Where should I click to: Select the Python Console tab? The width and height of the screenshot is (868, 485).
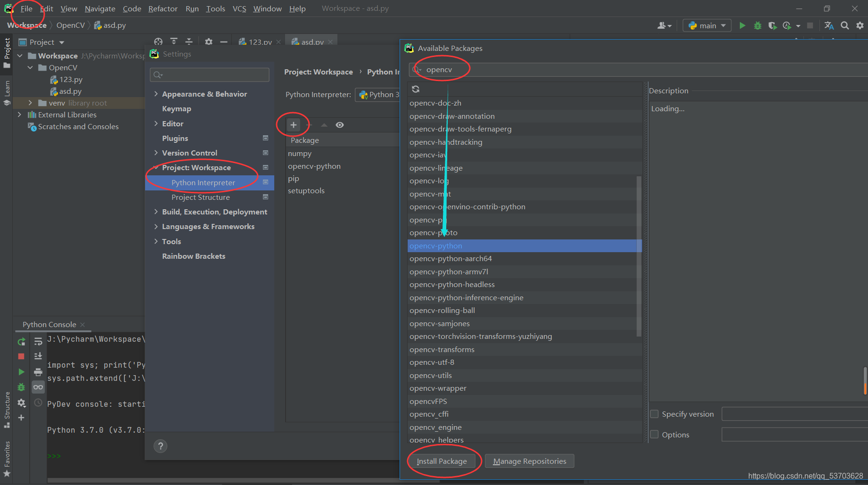click(x=49, y=324)
